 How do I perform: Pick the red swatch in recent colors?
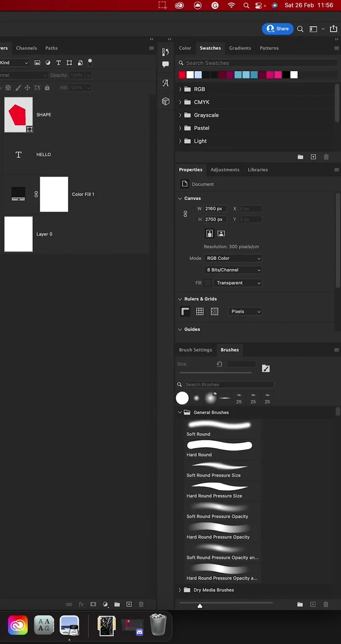(182, 75)
